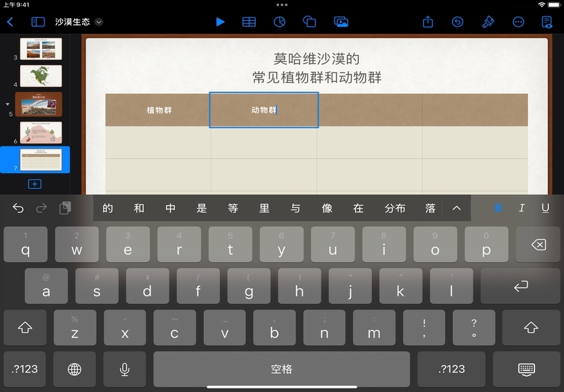This screenshot has height=392, width=564.
Task: Open the More options ellipsis menu
Action: [518, 22]
